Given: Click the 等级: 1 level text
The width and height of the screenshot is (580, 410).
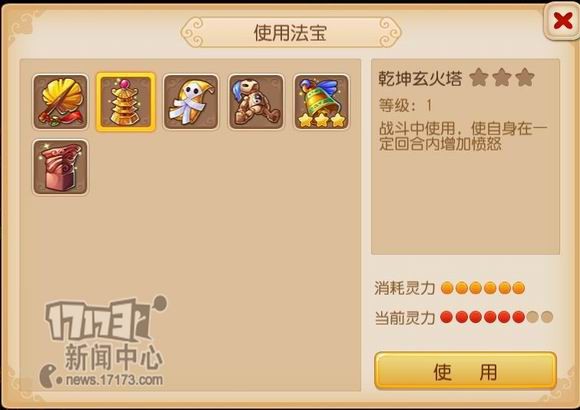Looking at the screenshot, I should pos(405,106).
